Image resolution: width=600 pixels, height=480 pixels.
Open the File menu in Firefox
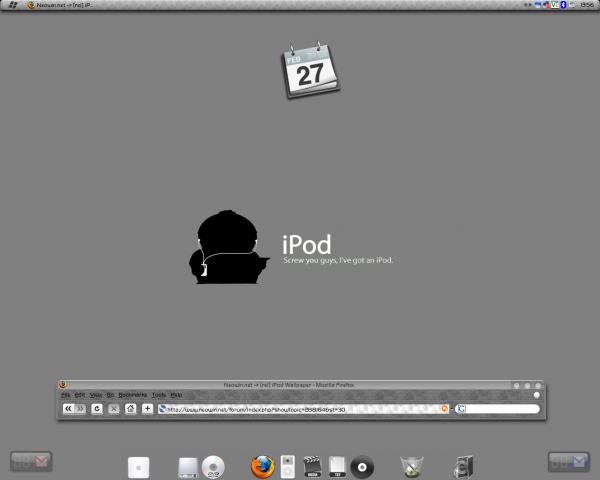pos(66,395)
